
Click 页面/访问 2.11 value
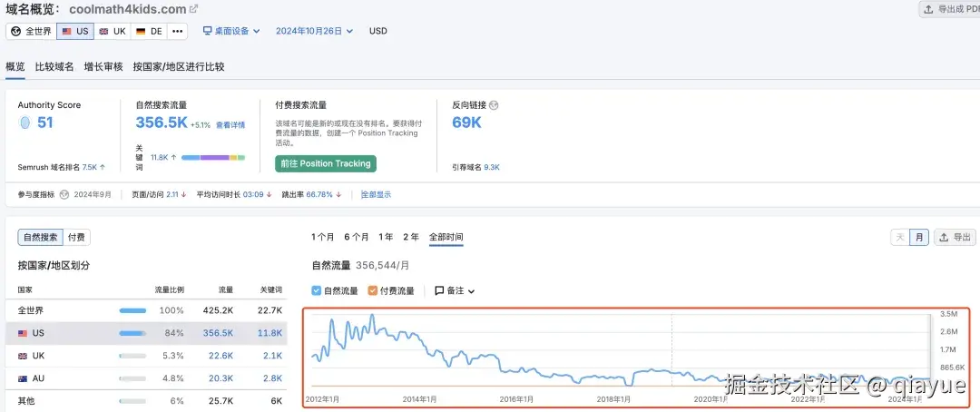172,194
